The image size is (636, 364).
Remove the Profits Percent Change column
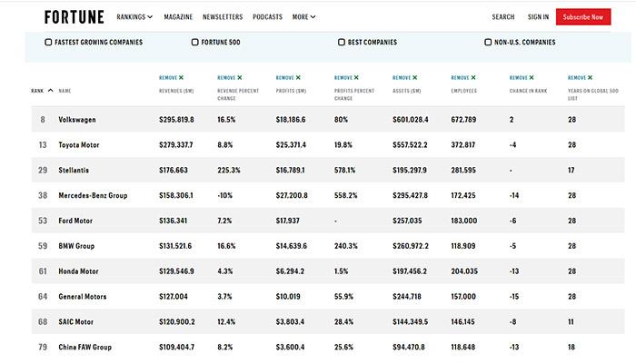point(346,78)
